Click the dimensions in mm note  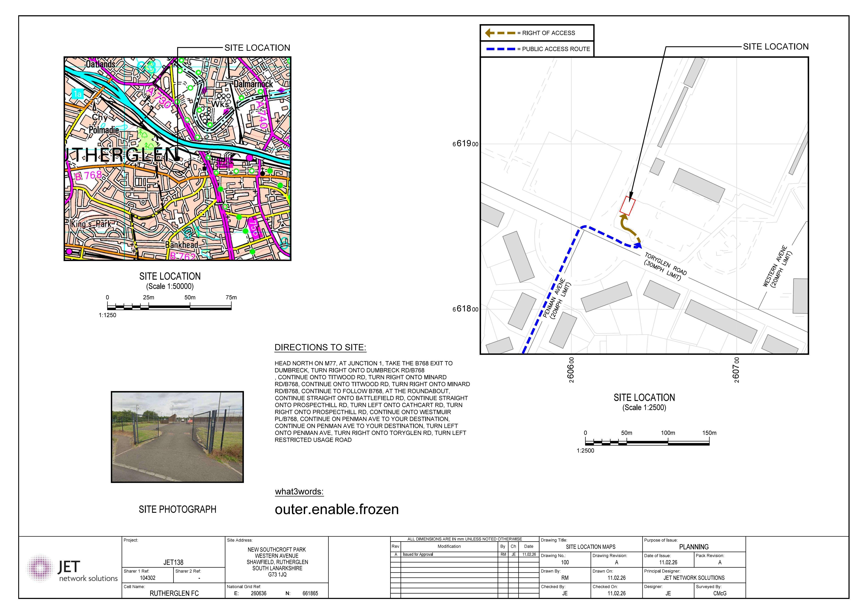click(x=465, y=539)
